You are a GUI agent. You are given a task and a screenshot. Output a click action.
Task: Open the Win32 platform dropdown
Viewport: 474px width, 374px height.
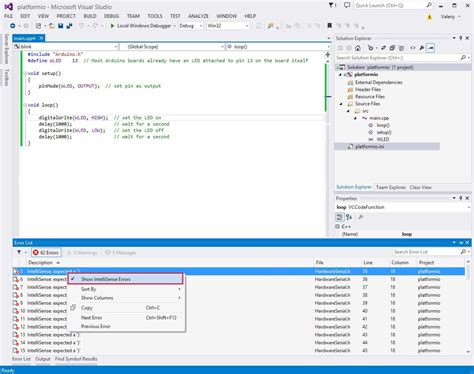tap(228, 26)
